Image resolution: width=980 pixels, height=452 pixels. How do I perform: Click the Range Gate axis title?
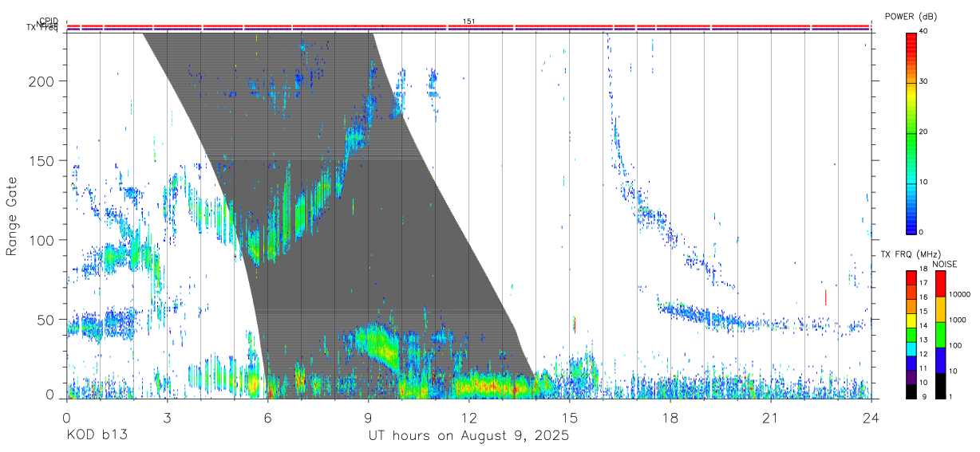13,216
